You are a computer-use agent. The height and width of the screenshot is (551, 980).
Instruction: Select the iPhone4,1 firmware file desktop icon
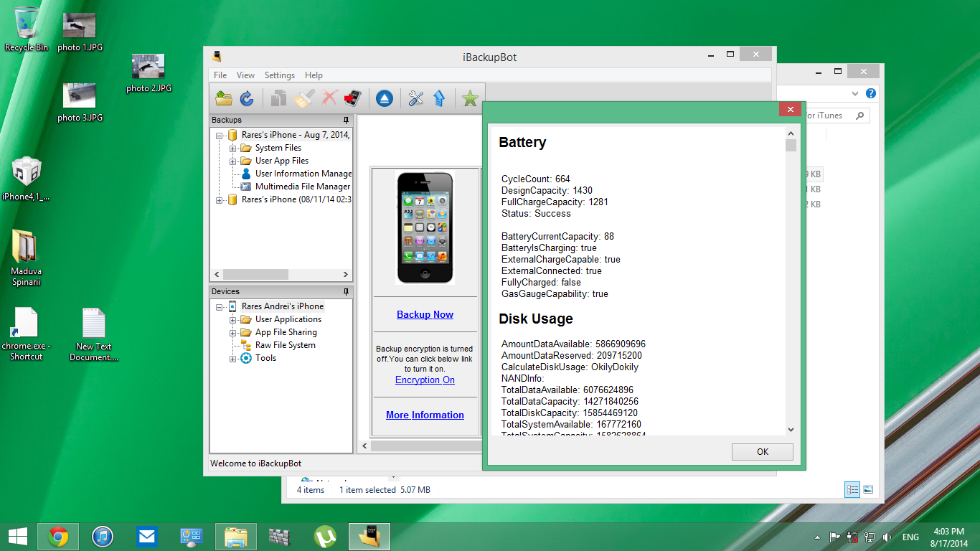point(27,179)
